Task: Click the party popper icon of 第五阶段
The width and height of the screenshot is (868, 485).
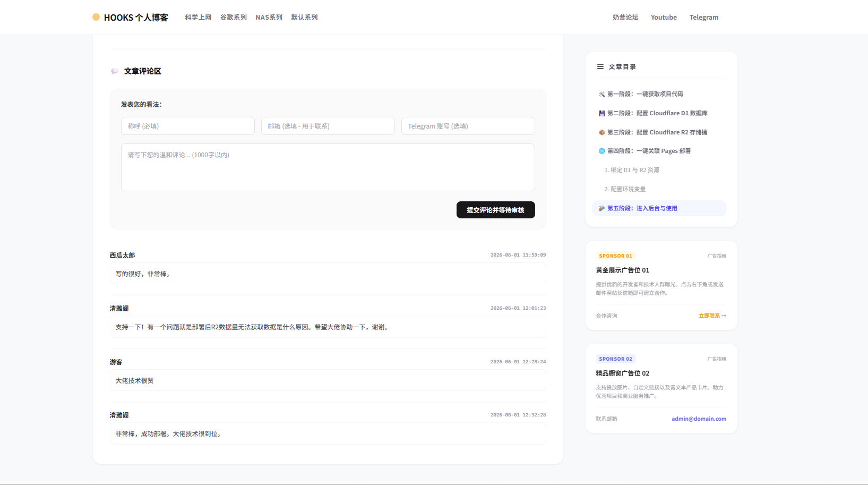Action: (601, 208)
